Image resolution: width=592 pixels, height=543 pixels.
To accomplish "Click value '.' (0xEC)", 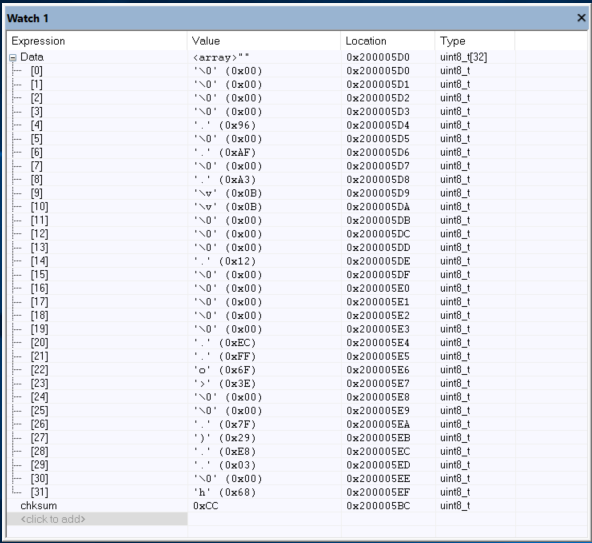I will point(224,343).
